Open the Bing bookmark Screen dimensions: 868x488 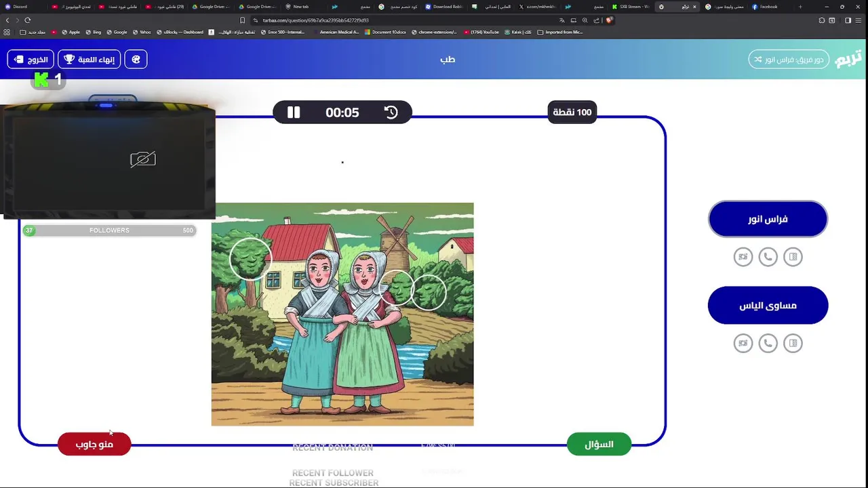[x=94, y=32]
